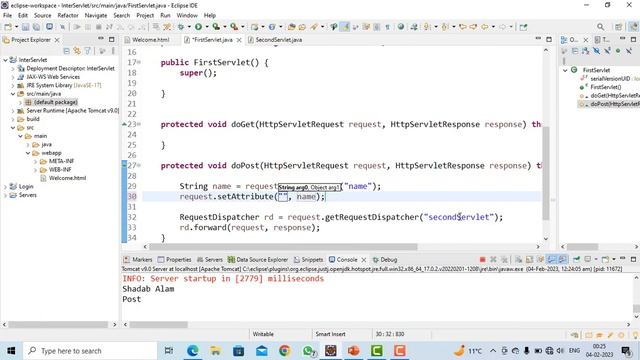Click the Skip All Breakpoints toolbar icon
Screen dimensions: 640x360
click(x=62, y=27)
